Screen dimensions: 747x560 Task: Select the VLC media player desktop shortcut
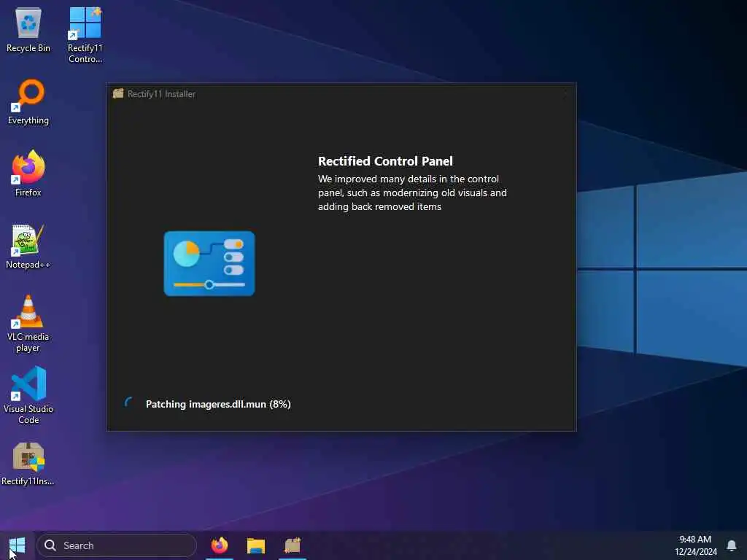click(x=28, y=324)
